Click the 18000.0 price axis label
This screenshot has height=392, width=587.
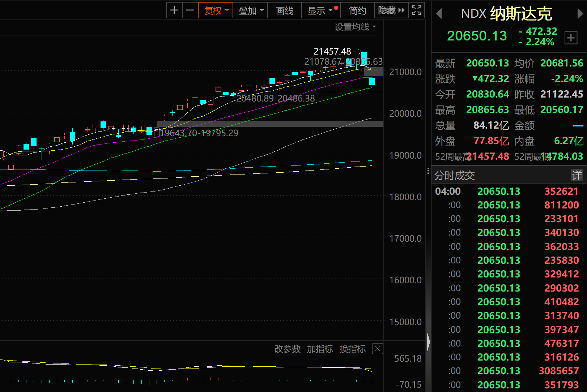tap(405, 197)
